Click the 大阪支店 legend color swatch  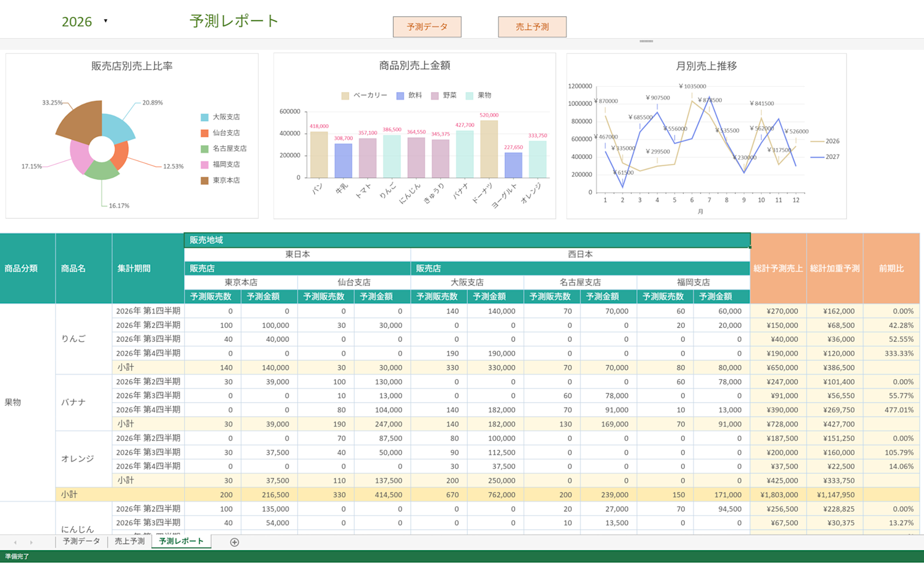tap(204, 117)
